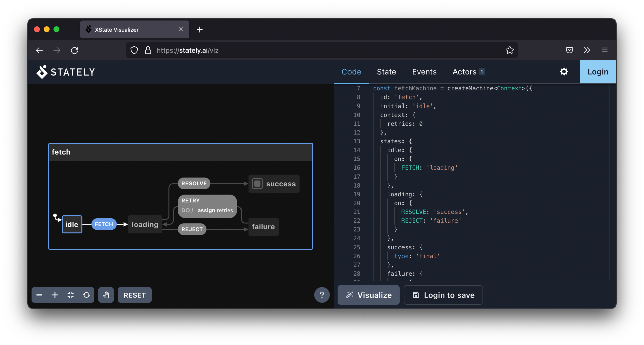Click the Login button
The height and width of the screenshot is (345, 644).
coord(598,72)
